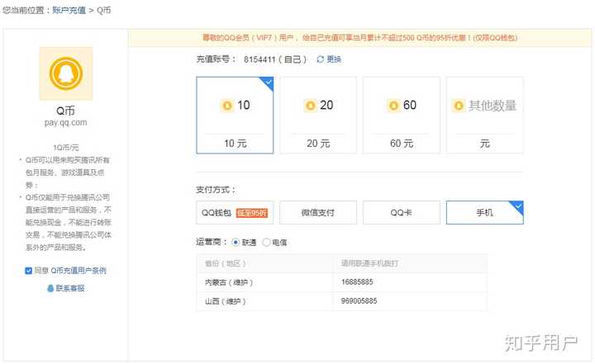Click the number 16885885 cell
Image resolution: width=595 pixels, height=364 pixels.
410,282
